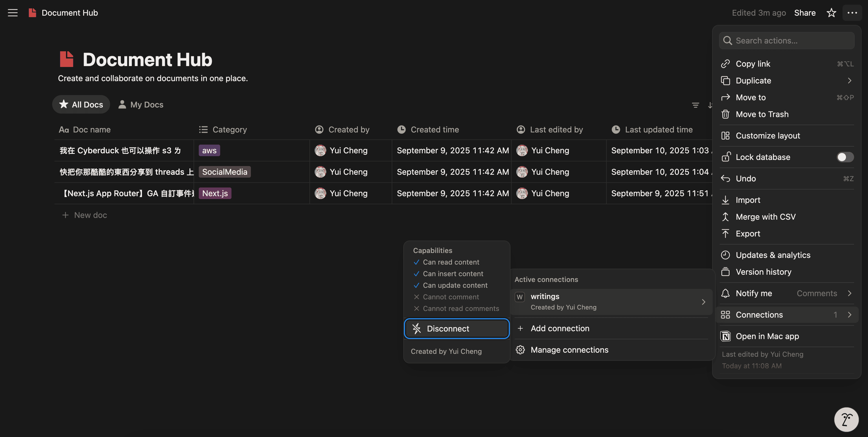
Task: Star this page as favorite
Action: point(831,13)
